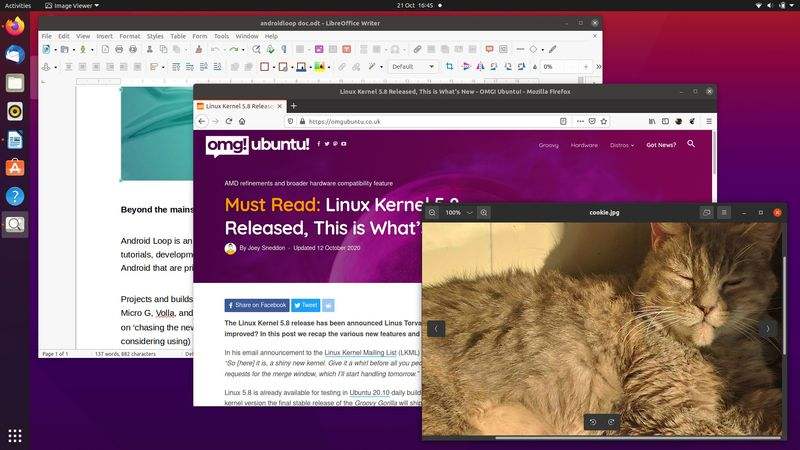Screen dimensions: 800x450
Task: Click Writer Export as PDF icon
Action: point(105,49)
